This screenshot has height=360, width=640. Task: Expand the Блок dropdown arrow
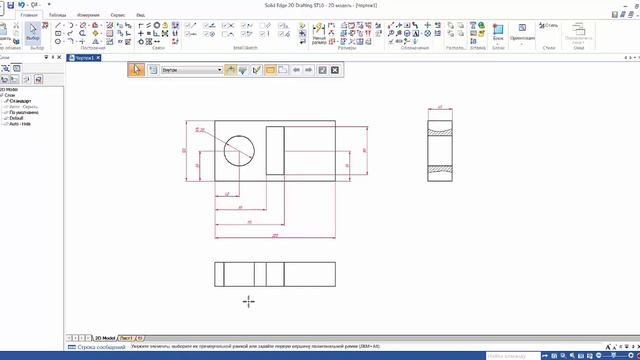(498, 43)
